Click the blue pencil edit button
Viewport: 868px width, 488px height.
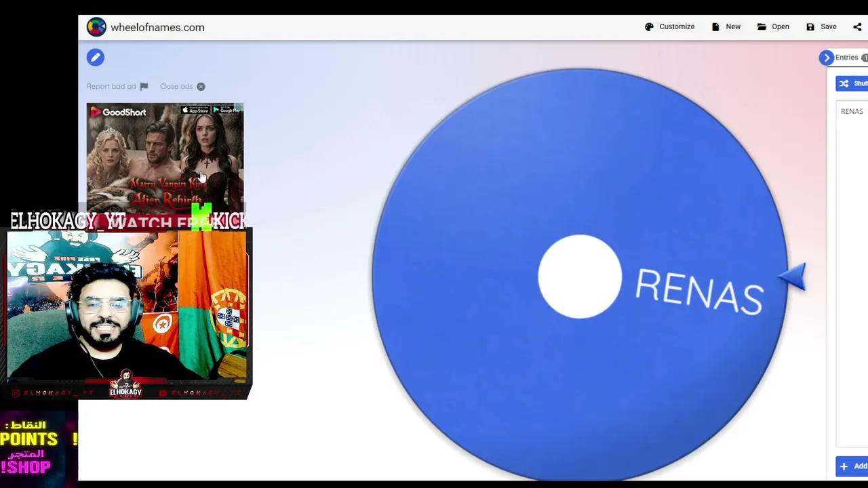pyautogui.click(x=96, y=58)
